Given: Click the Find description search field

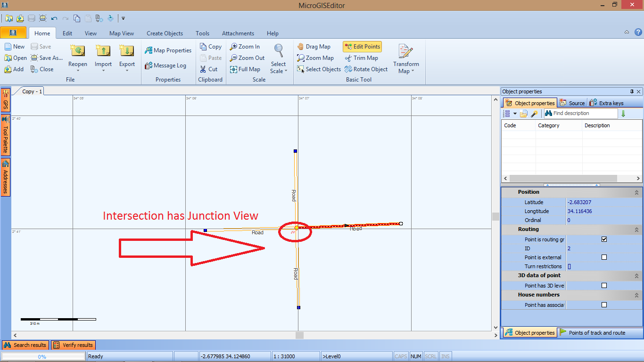Looking at the screenshot, I should tap(584, 114).
